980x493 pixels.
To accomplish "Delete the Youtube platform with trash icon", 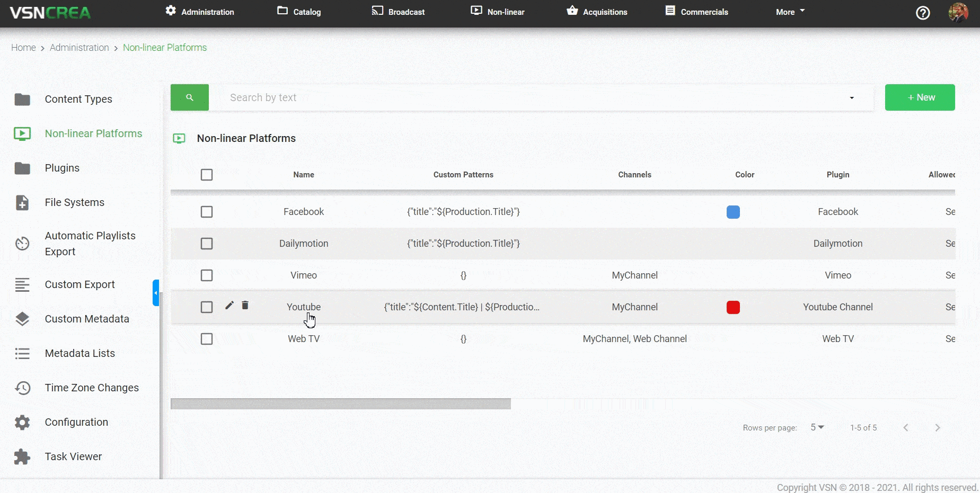I will tap(245, 305).
